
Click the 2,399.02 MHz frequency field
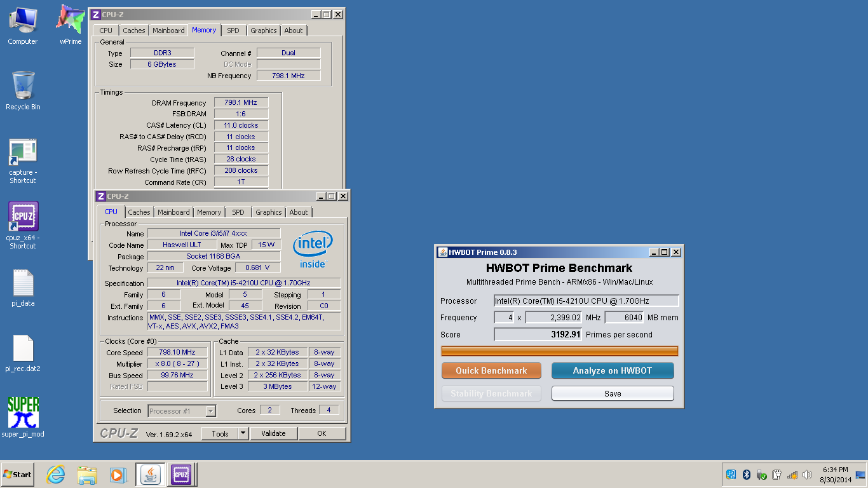click(553, 317)
